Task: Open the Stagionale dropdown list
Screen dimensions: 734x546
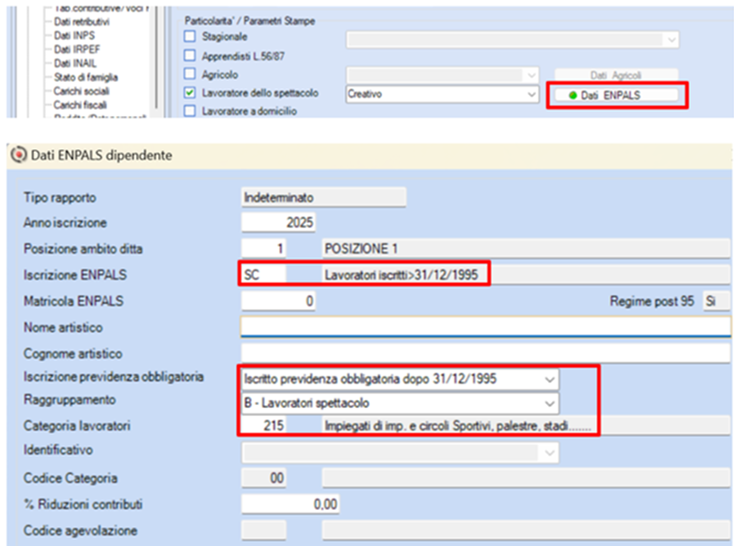Action: click(x=513, y=39)
